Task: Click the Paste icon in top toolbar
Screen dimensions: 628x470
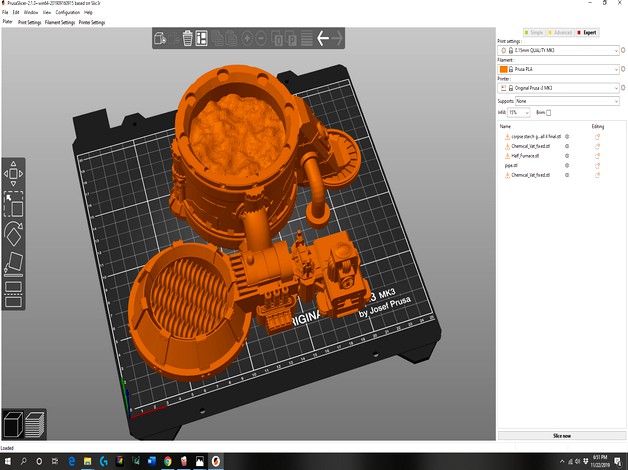Action: 231,38
